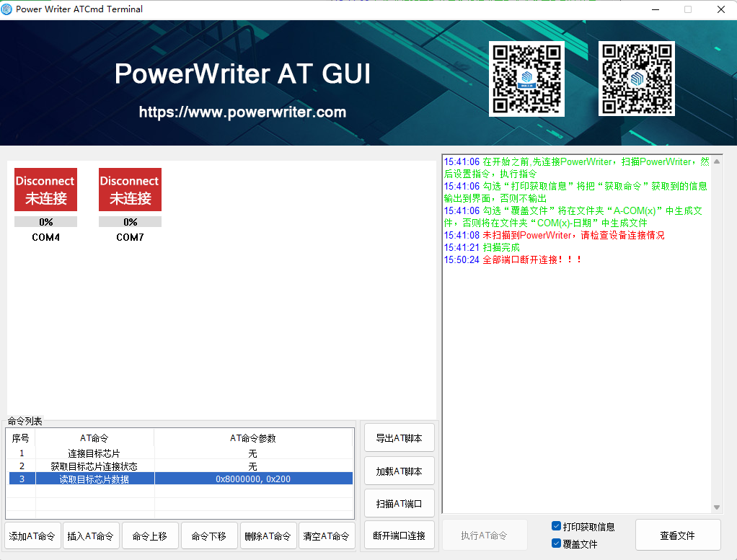Click the left QR code image

tap(526, 79)
